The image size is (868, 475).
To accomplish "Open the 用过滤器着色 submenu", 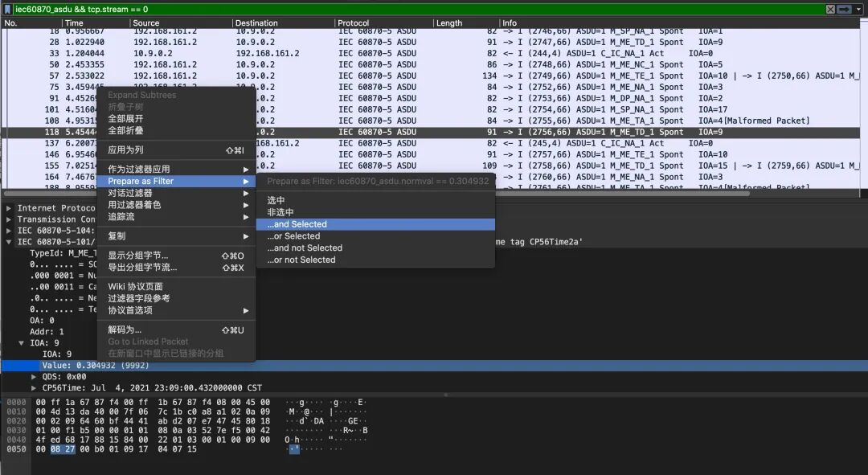I will [x=176, y=205].
